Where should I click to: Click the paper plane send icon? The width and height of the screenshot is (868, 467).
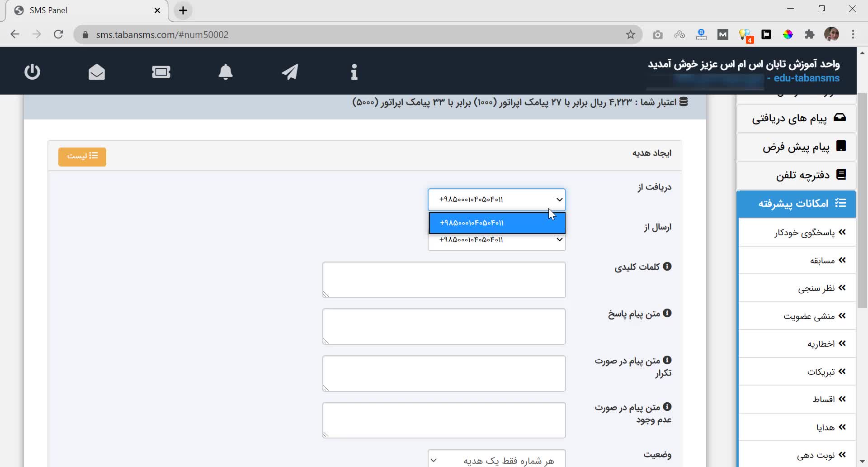290,72
